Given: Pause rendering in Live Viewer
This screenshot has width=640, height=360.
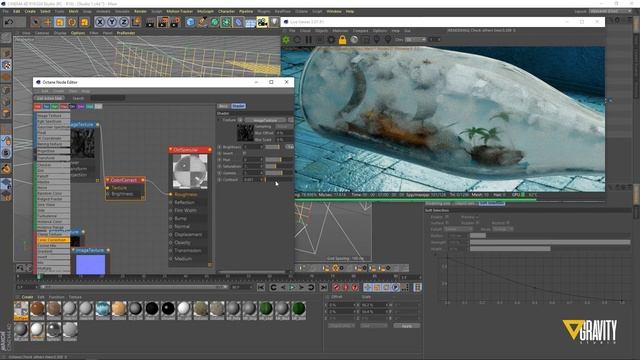Looking at the screenshot, I should tap(309, 40).
